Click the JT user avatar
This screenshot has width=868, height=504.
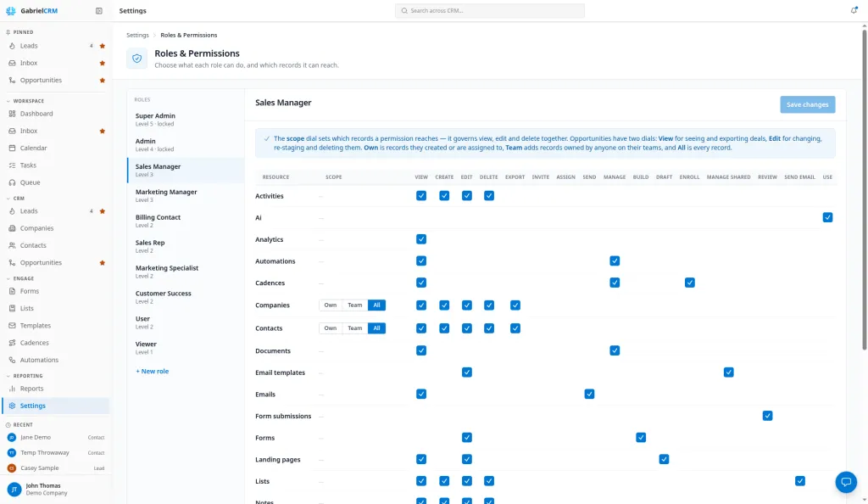point(14,489)
